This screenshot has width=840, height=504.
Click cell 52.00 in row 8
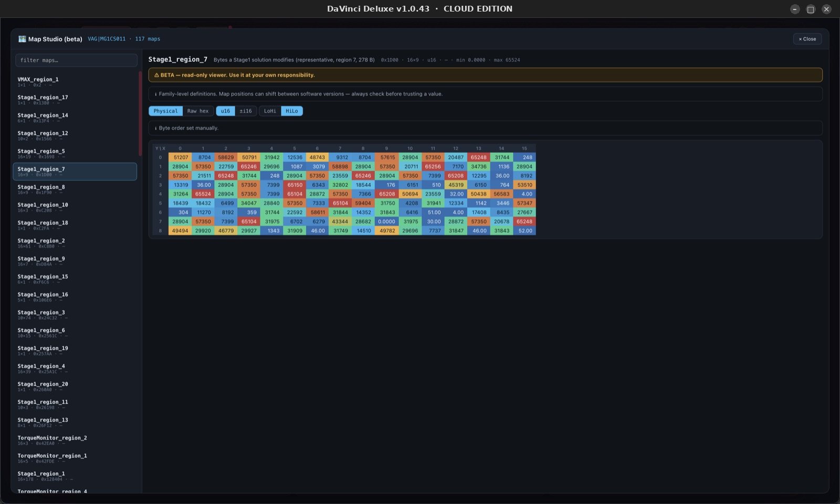pos(524,231)
